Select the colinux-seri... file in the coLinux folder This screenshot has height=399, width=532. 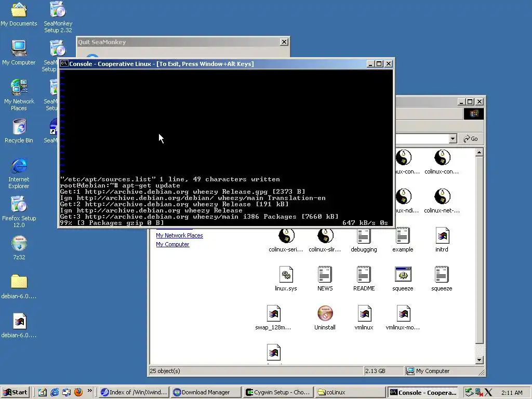pyautogui.click(x=286, y=240)
